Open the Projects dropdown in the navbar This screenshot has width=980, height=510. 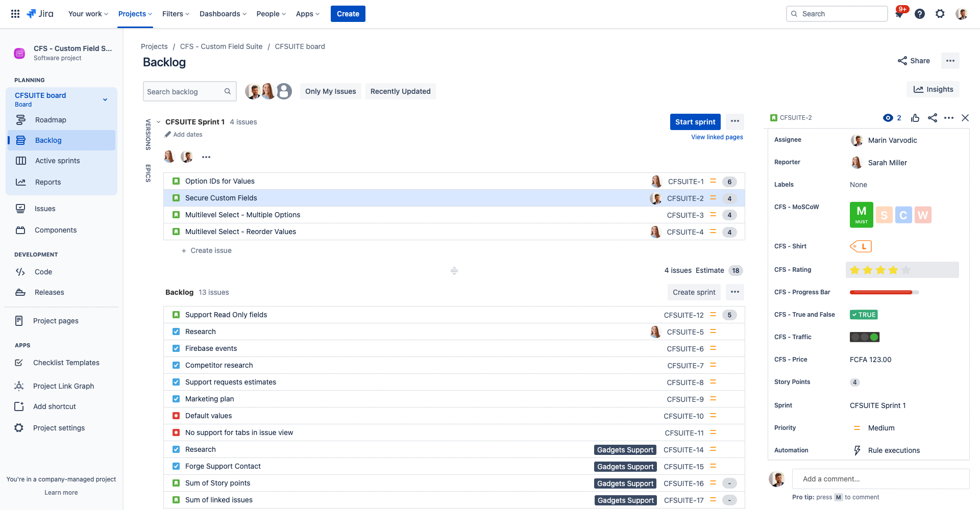[x=134, y=14]
